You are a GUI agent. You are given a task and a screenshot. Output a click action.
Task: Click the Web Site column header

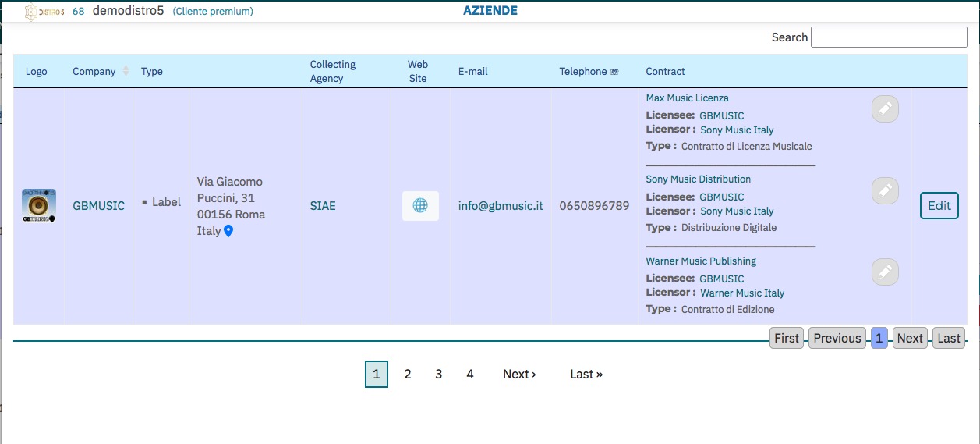click(418, 71)
